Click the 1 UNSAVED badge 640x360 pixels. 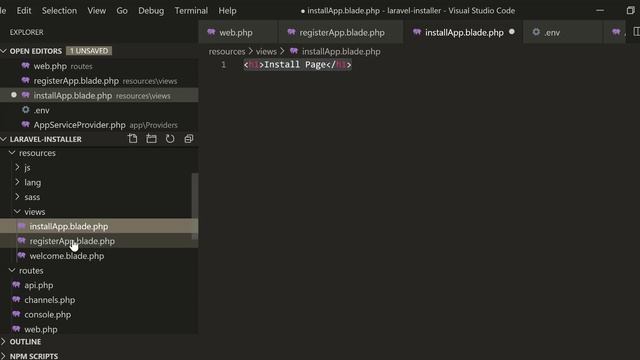pyautogui.click(x=89, y=51)
